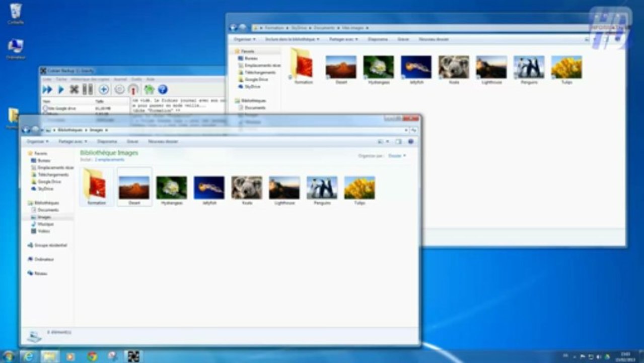
Task: Open Partager avec dropdown in Mes images window
Action: point(343,39)
